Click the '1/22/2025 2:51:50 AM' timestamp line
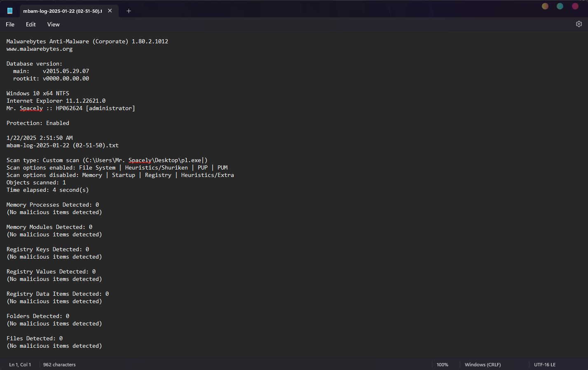 (x=40, y=138)
